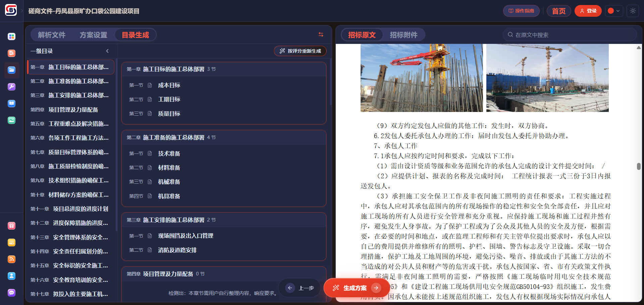Screen dimensions: 644x305
Task: Select the 招标原文 tab
Action: [362, 35]
